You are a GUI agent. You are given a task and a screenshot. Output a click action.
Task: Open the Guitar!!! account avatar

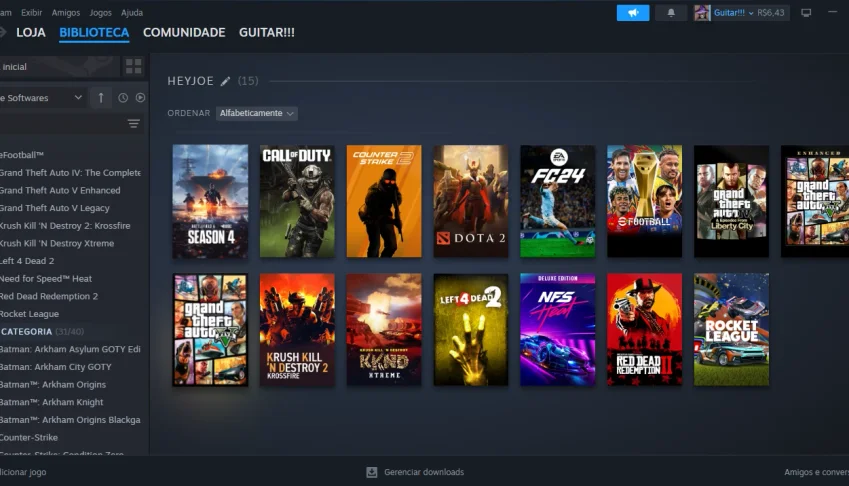click(702, 12)
